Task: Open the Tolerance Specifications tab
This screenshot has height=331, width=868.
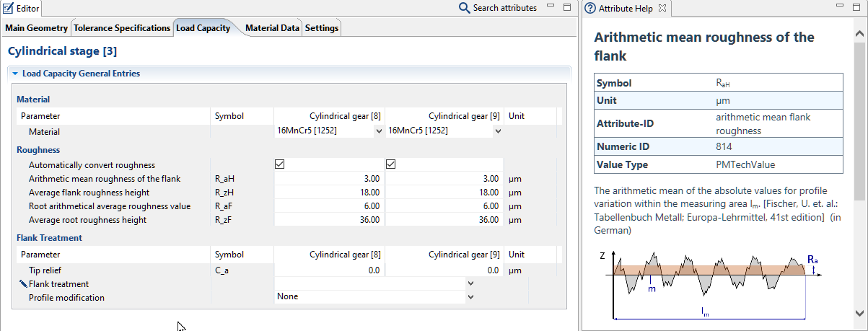Action: tap(122, 28)
